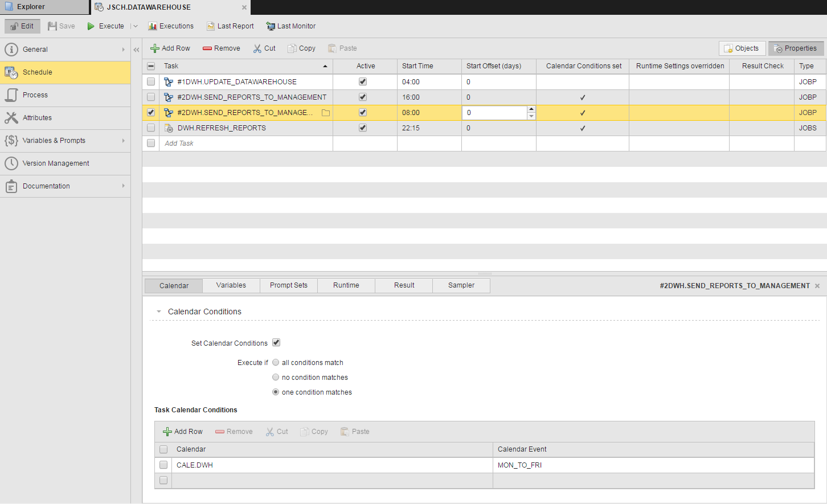Open the Last Report
Image resolution: width=827 pixels, height=504 pixels.
coord(230,26)
